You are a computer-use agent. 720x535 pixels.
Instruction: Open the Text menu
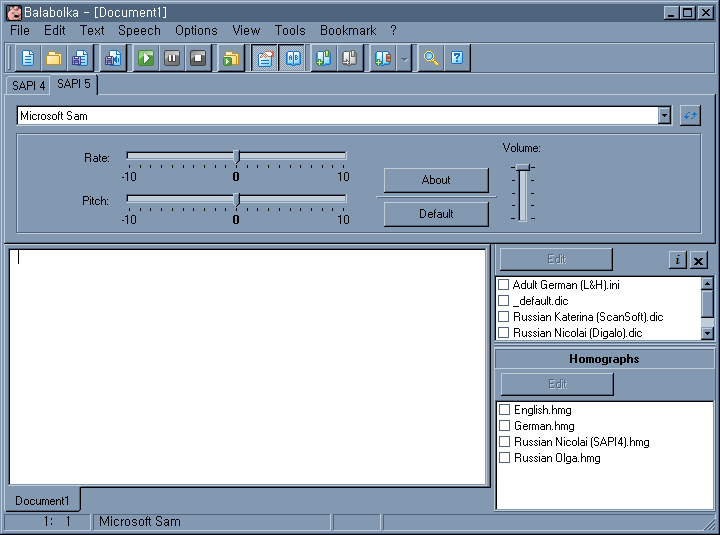[x=92, y=30]
